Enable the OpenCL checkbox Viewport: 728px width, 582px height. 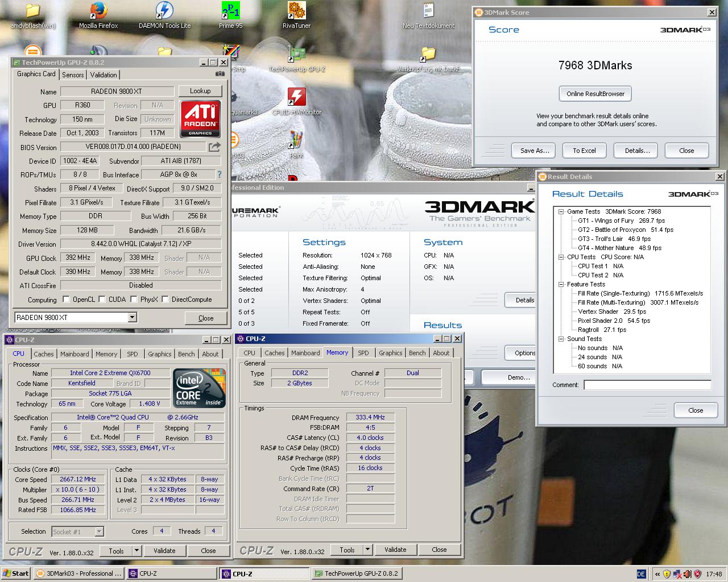(66, 300)
